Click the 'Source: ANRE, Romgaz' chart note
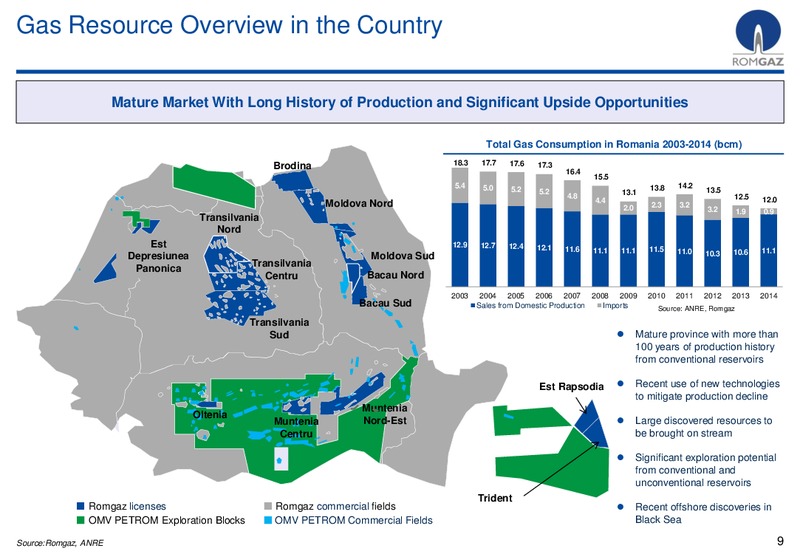Viewport: 800px width, 554px height. [696, 309]
